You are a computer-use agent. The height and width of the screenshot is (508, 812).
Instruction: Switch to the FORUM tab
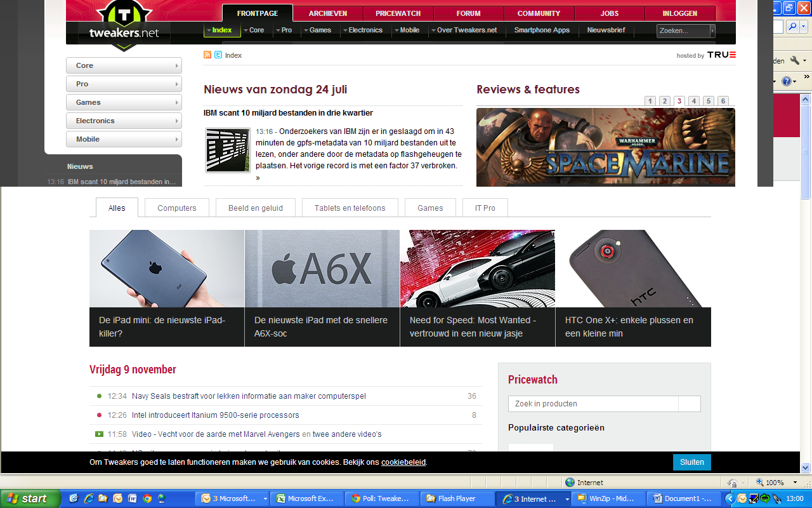click(x=469, y=13)
